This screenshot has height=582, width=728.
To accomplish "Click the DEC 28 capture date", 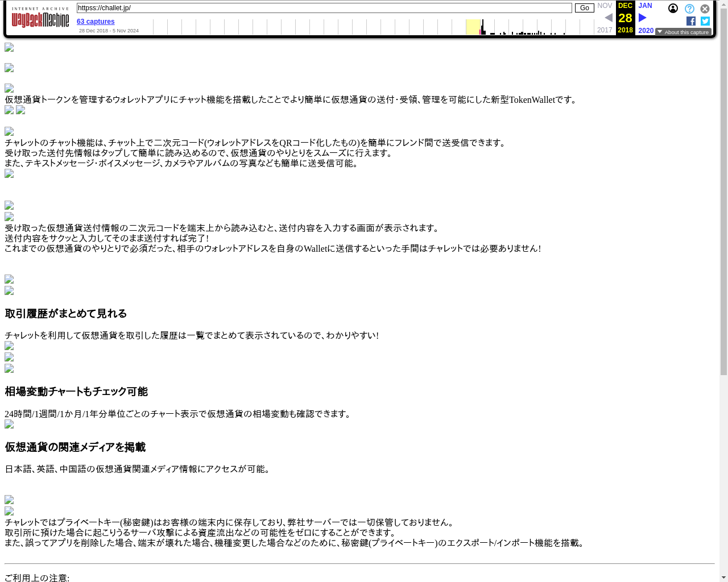I will tap(625, 18).
